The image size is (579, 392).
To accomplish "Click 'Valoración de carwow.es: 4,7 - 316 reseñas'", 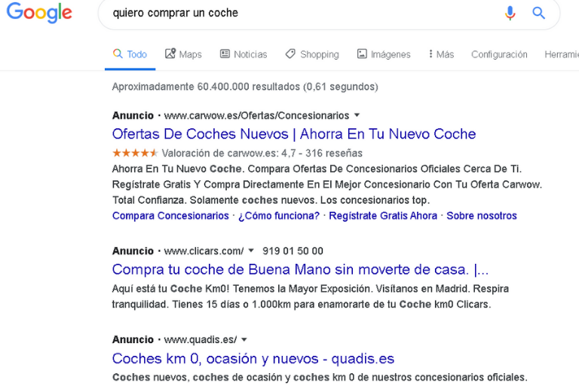I will click(262, 153).
